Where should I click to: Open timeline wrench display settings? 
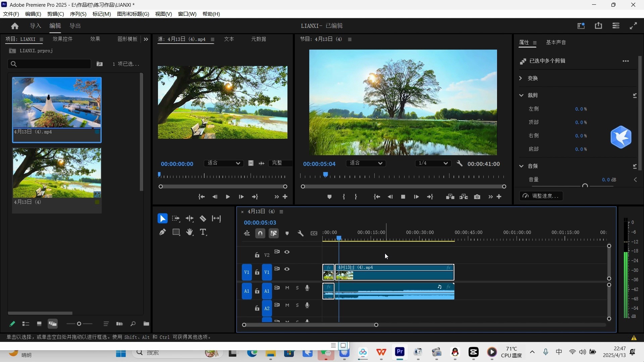coord(301,233)
